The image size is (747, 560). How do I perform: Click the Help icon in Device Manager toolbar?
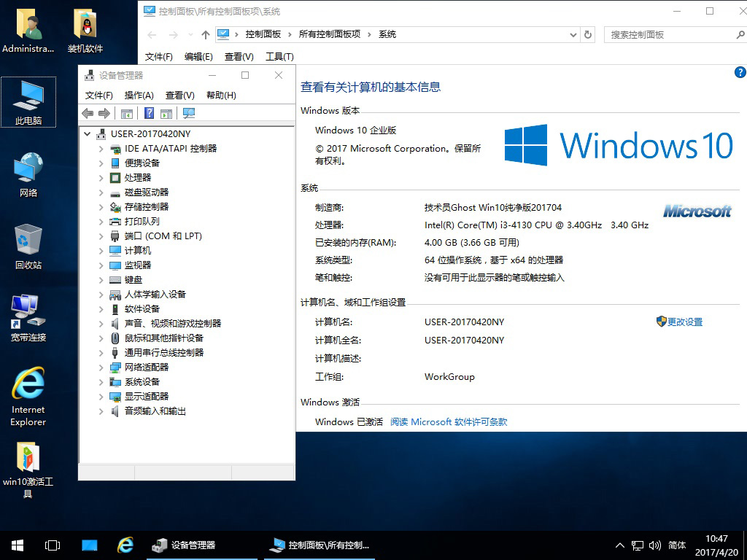click(x=149, y=113)
